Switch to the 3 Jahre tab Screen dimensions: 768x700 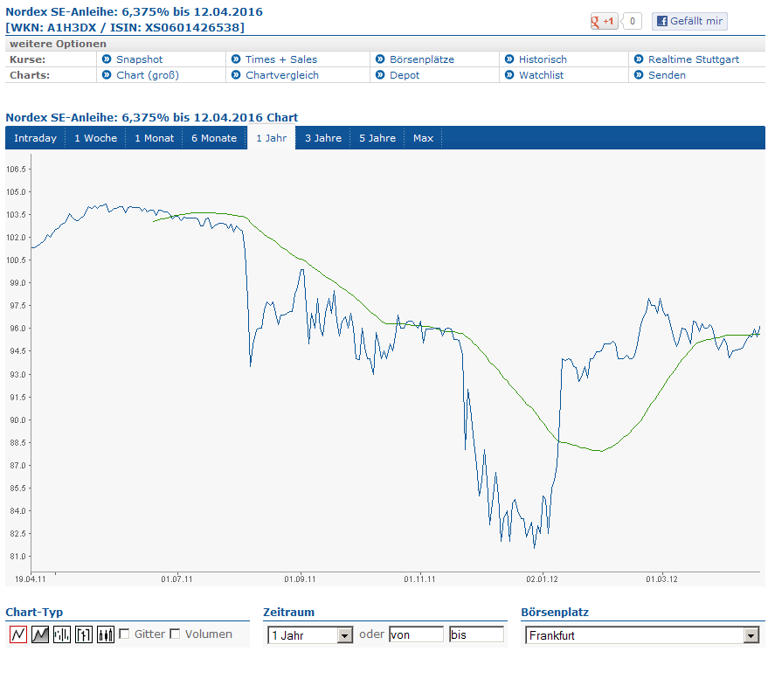323,138
